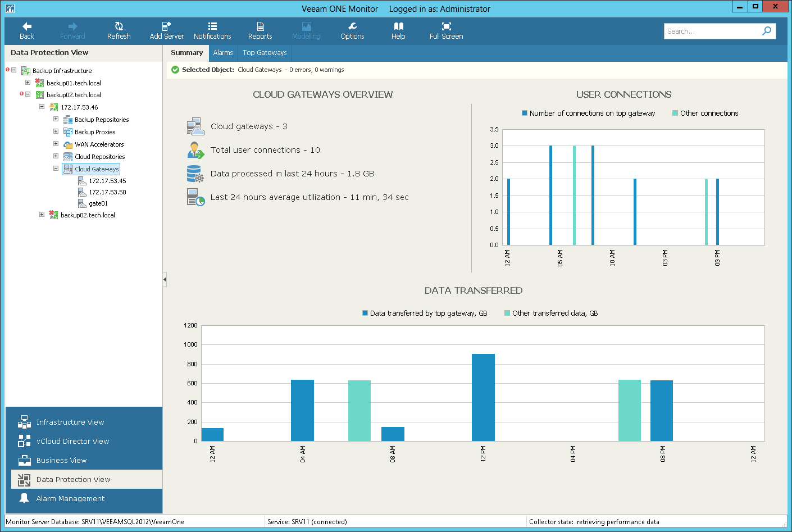Expand the bottom backup02.tech.local node
Viewport: 792px width, 532px height.
[x=42, y=215]
